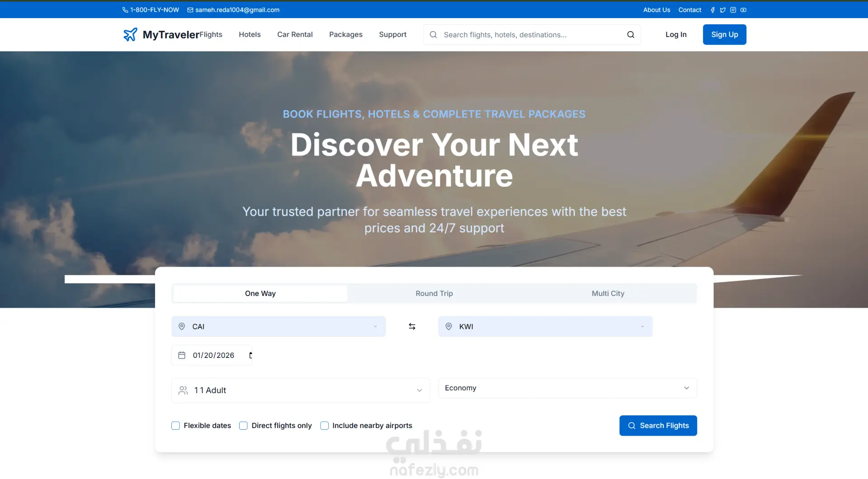Image resolution: width=868 pixels, height=479 pixels.
Task: Swap origin and destination airports
Action: [x=412, y=326]
